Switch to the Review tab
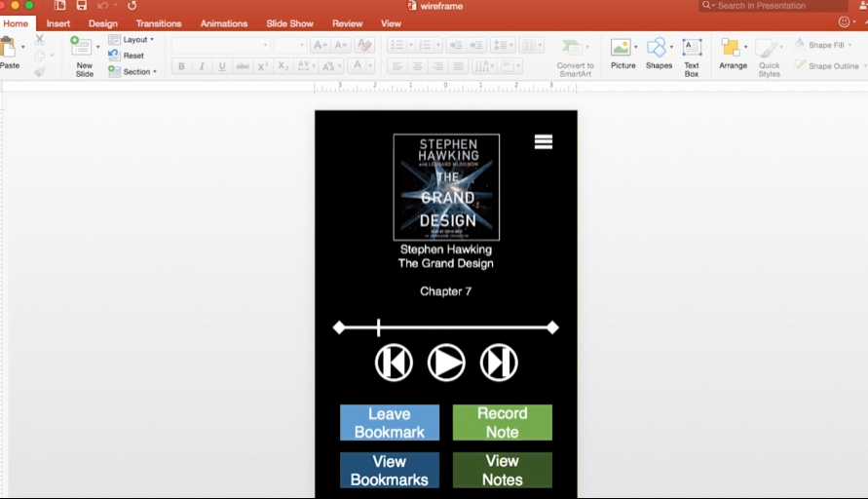 [347, 23]
